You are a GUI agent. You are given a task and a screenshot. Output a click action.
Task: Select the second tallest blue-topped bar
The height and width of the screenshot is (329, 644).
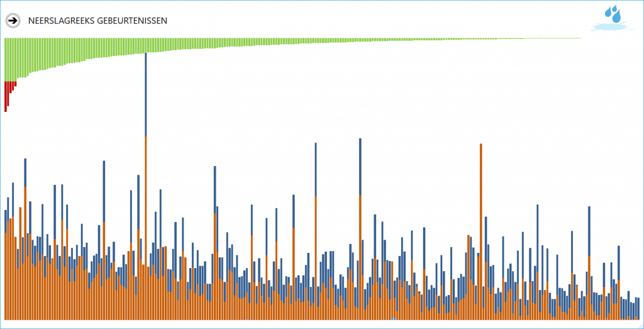pos(360,166)
